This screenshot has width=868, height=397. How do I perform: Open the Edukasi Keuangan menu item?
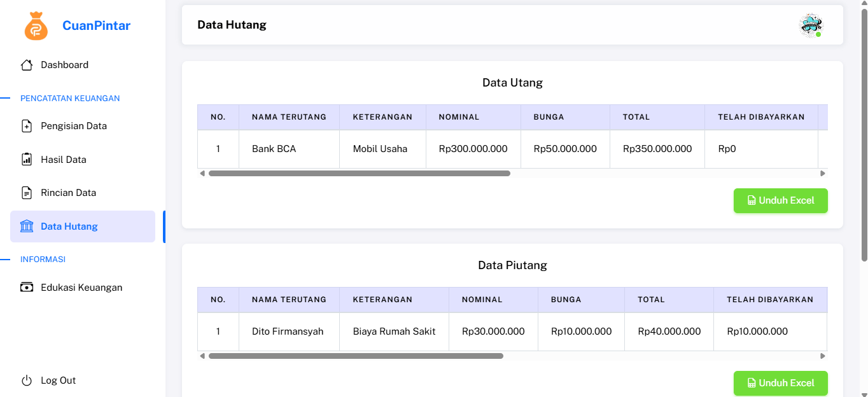pos(81,288)
